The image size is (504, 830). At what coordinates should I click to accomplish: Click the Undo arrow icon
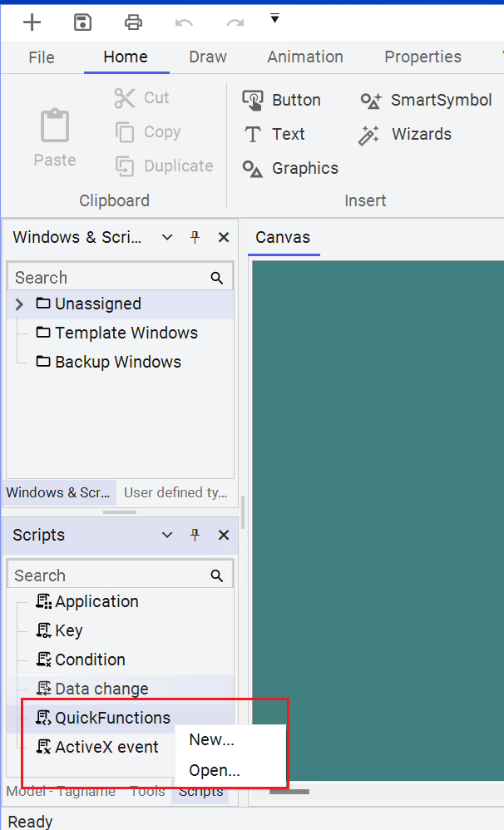tap(184, 22)
